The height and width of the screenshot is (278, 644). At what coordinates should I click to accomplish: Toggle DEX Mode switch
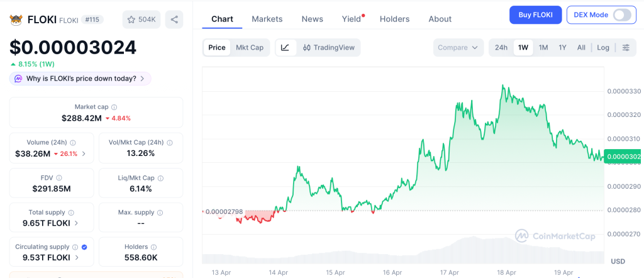click(x=621, y=15)
